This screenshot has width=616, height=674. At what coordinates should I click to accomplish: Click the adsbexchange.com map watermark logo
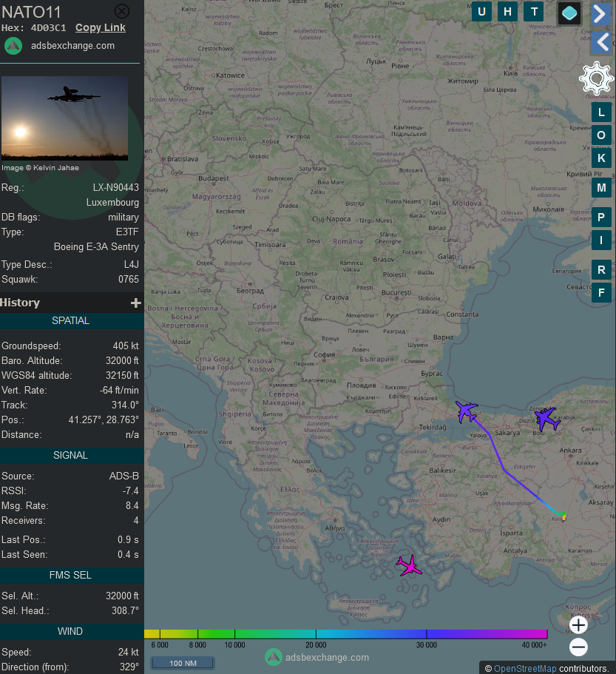273,657
